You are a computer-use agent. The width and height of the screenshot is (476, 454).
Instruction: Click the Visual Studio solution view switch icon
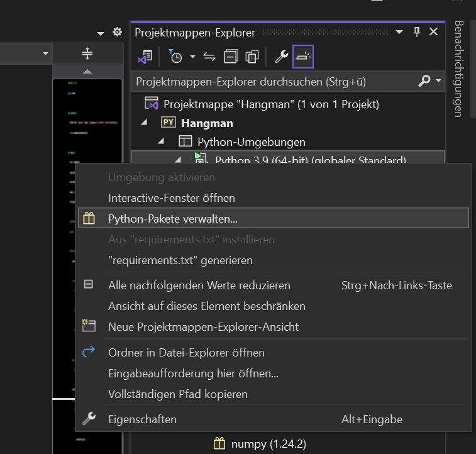(x=144, y=57)
